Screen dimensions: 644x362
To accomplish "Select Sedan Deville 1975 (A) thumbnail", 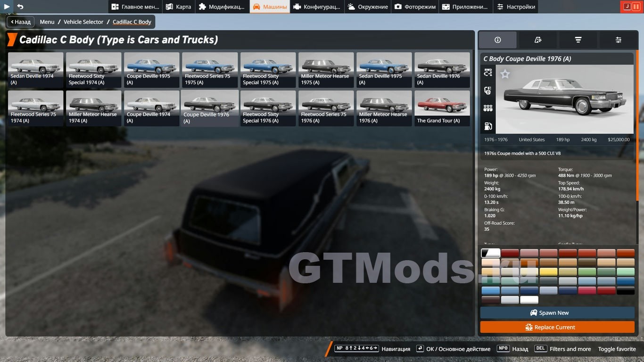I will point(384,70).
